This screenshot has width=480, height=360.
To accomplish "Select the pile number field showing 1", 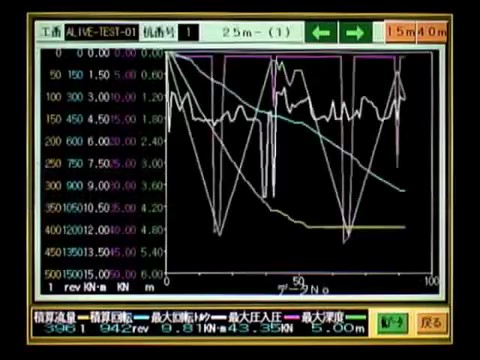I will tap(188, 32).
